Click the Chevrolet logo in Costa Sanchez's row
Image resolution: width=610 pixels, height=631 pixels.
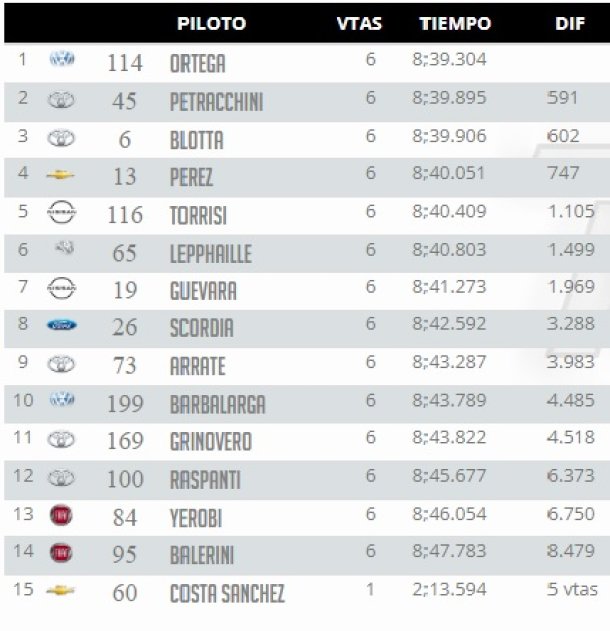point(60,590)
